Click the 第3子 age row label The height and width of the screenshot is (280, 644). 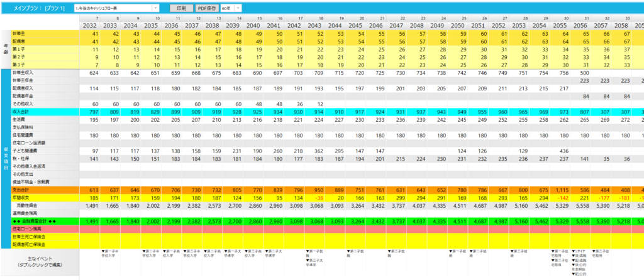(20, 64)
